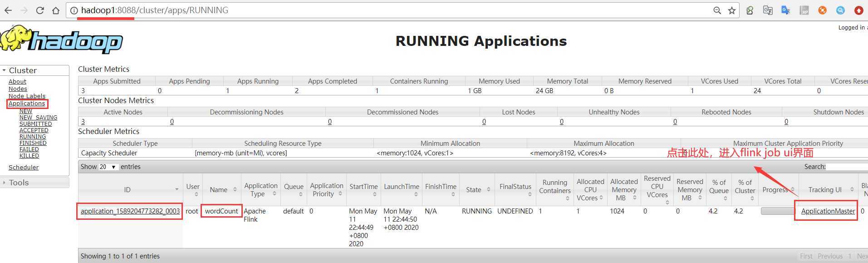Sort by State column arrows

click(488, 189)
